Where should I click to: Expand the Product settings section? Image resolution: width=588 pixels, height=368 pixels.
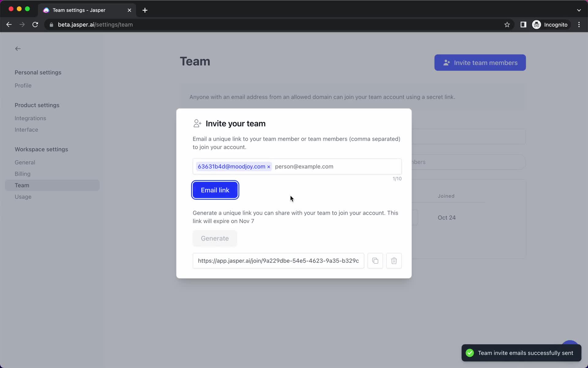click(x=37, y=105)
